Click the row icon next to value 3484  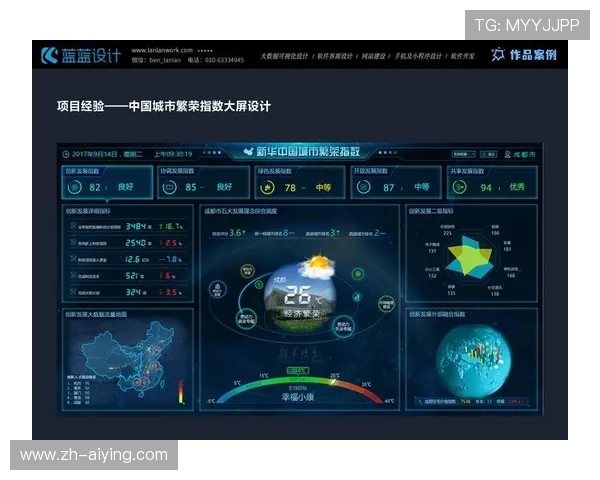coord(73,226)
